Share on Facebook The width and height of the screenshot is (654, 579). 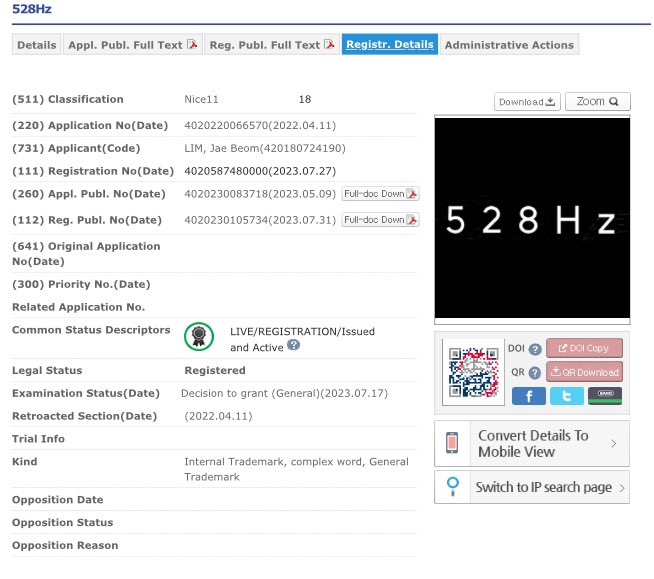[528, 396]
